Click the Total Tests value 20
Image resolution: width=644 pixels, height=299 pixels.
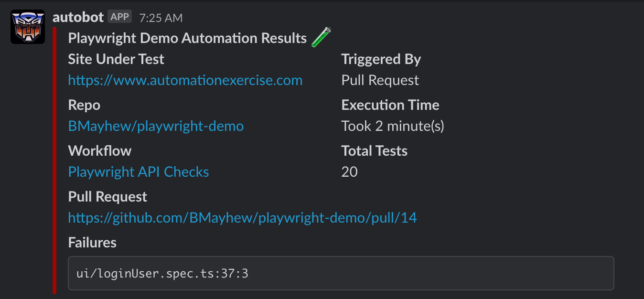click(x=350, y=172)
